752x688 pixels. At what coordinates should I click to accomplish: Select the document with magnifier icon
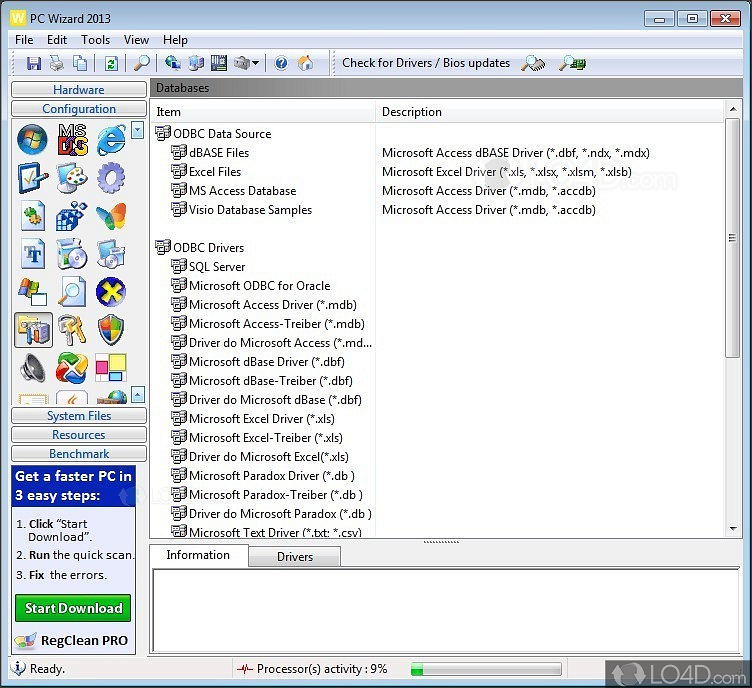pyautogui.click(x=72, y=292)
